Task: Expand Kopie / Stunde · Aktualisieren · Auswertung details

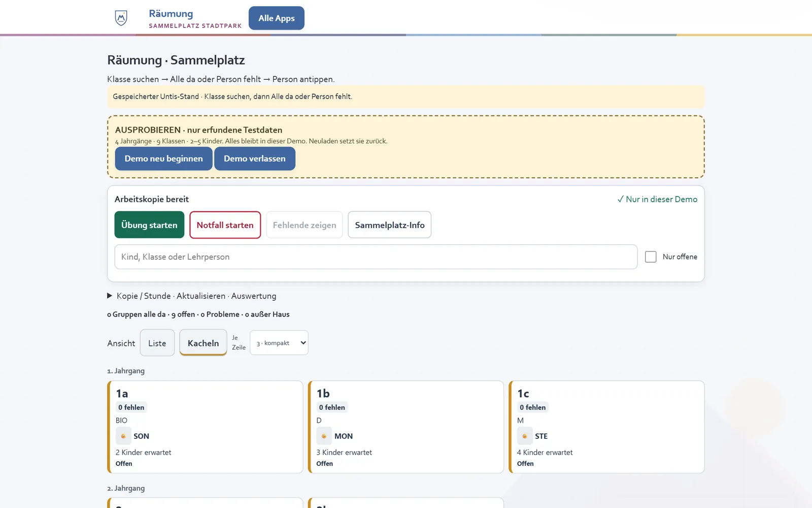Action: pos(192,296)
